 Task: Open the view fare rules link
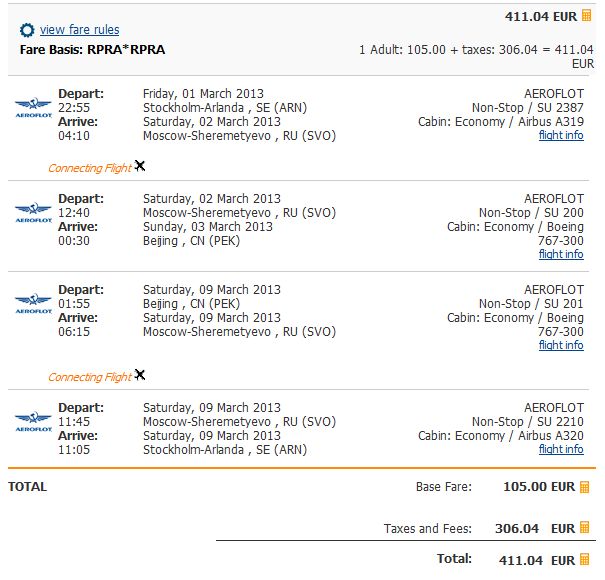79,31
